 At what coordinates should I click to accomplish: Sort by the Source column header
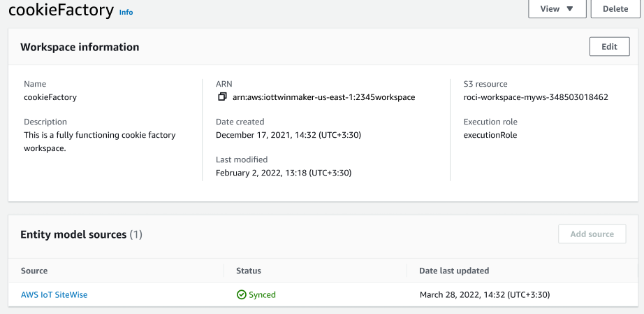tap(34, 271)
